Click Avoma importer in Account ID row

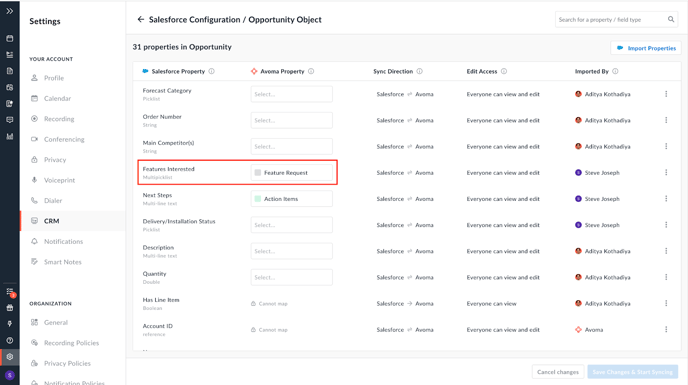coord(594,329)
